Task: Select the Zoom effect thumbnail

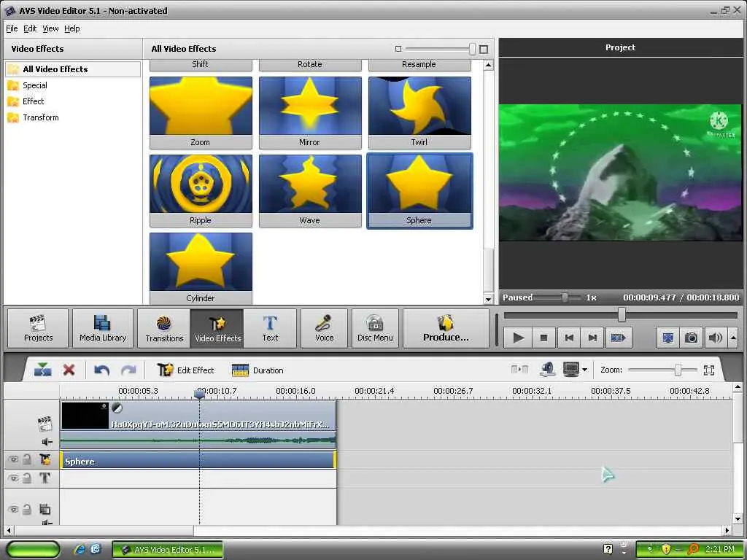Action: click(x=201, y=113)
